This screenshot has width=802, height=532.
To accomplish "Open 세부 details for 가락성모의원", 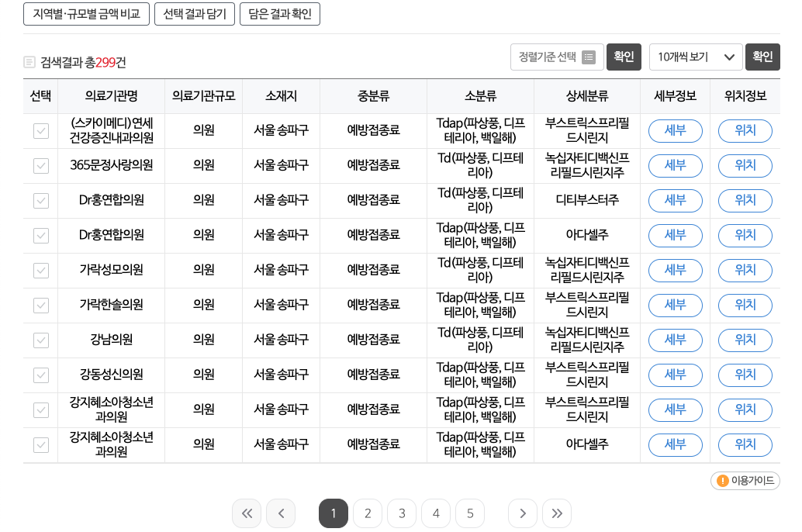I will click(x=675, y=270).
